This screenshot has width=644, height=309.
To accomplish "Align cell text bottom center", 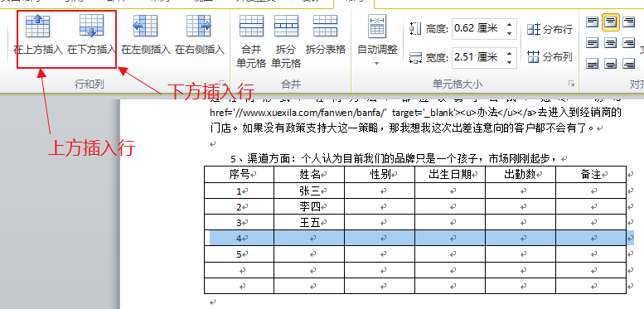I will pos(611,63).
